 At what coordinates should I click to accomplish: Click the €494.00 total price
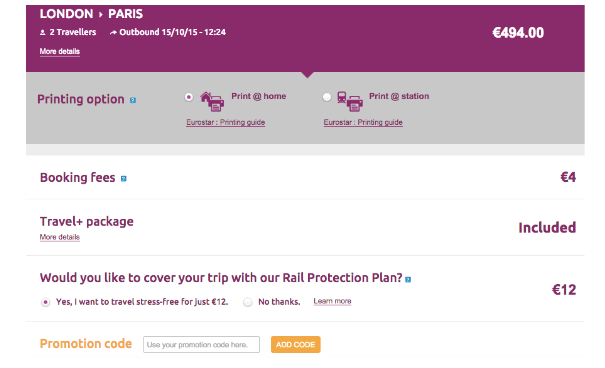point(518,33)
